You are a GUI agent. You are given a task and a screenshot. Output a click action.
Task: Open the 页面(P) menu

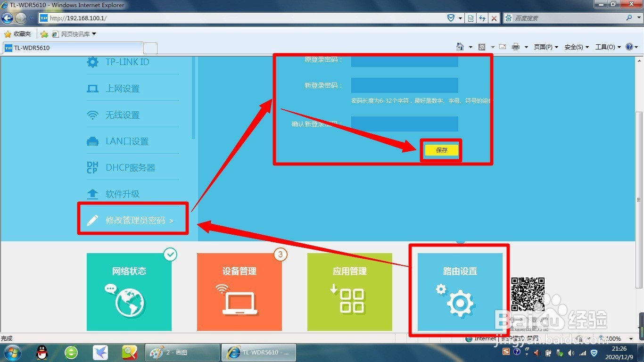[x=546, y=47]
